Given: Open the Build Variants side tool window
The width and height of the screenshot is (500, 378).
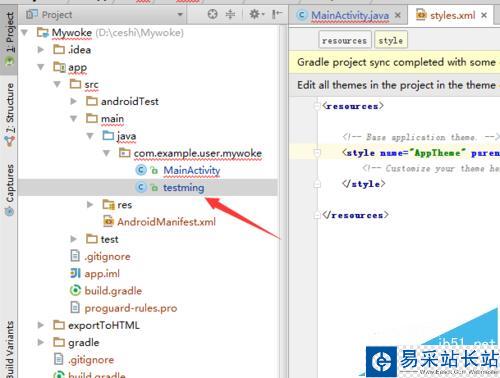Looking at the screenshot, I should click(x=10, y=349).
